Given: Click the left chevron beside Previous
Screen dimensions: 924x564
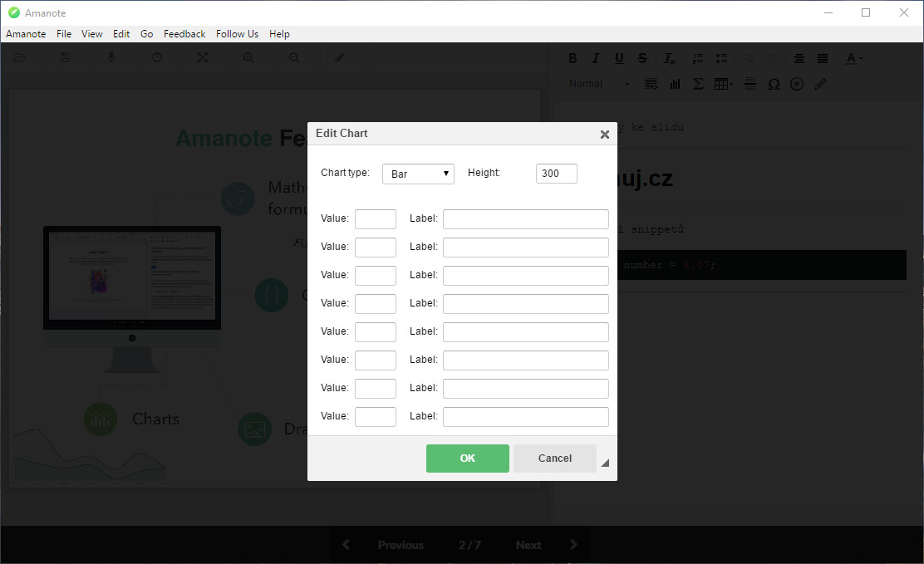Looking at the screenshot, I should click(x=346, y=545).
